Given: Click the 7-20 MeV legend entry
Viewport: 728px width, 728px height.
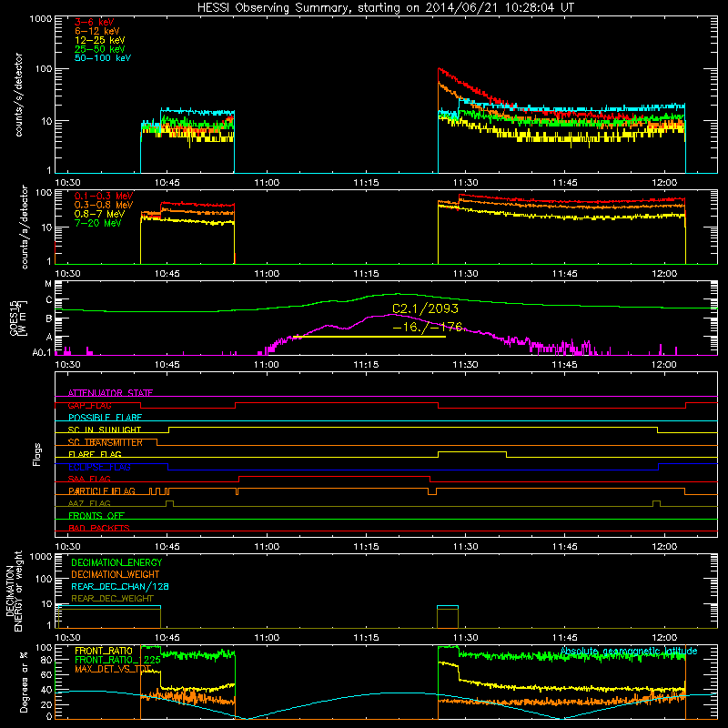Looking at the screenshot, I should point(98,223).
